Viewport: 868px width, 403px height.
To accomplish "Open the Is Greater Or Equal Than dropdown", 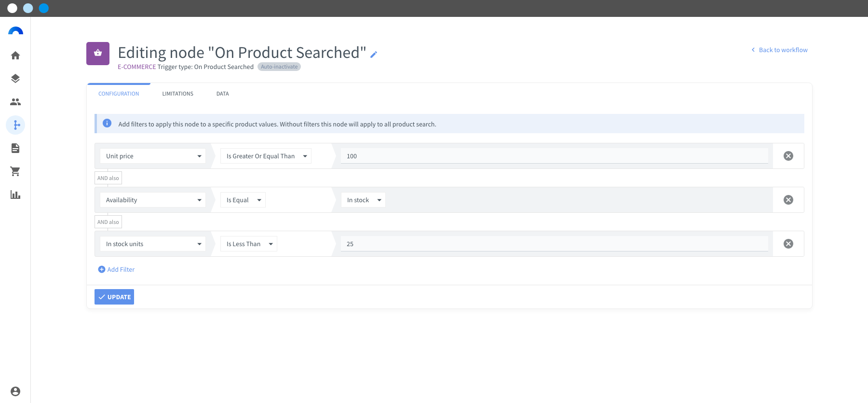I will click(266, 156).
